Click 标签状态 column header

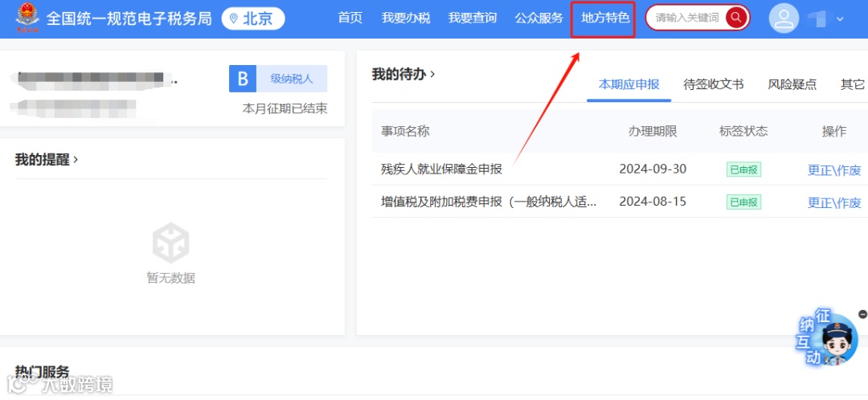click(x=743, y=131)
